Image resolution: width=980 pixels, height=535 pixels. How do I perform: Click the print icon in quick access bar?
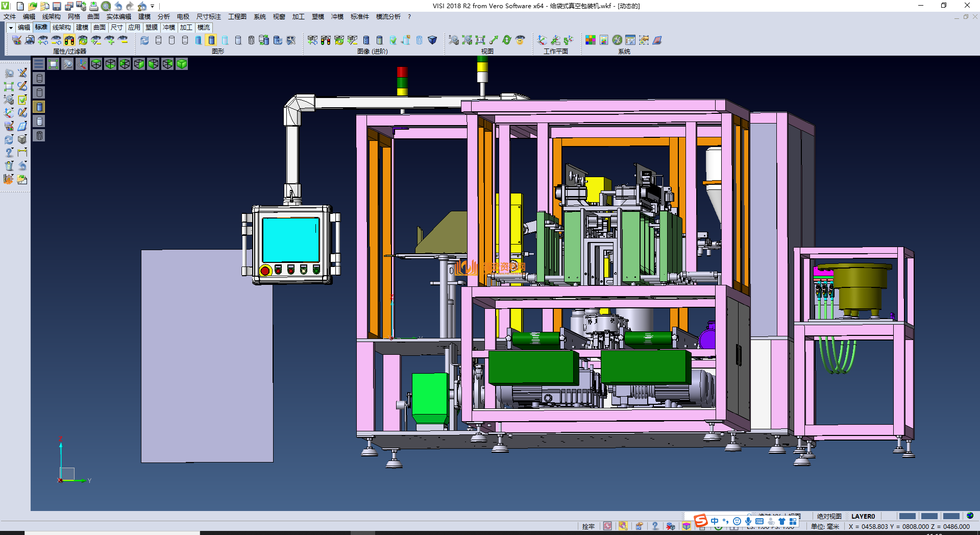tap(94, 6)
